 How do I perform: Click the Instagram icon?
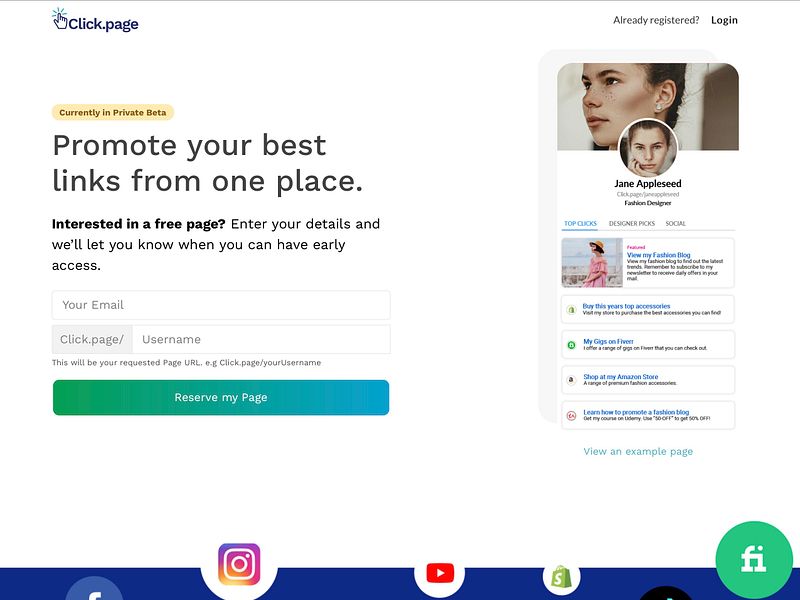[239, 564]
